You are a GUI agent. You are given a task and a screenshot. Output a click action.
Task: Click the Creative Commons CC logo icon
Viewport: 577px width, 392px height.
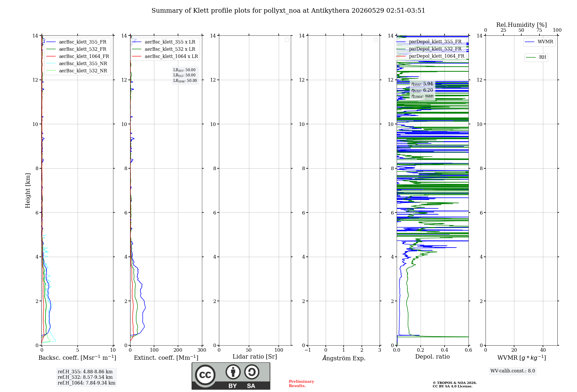(205, 375)
